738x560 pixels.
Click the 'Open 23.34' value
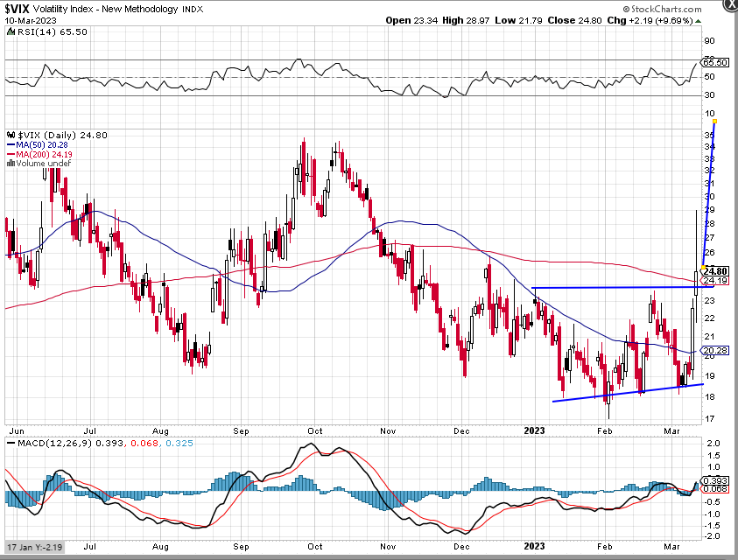click(x=411, y=21)
